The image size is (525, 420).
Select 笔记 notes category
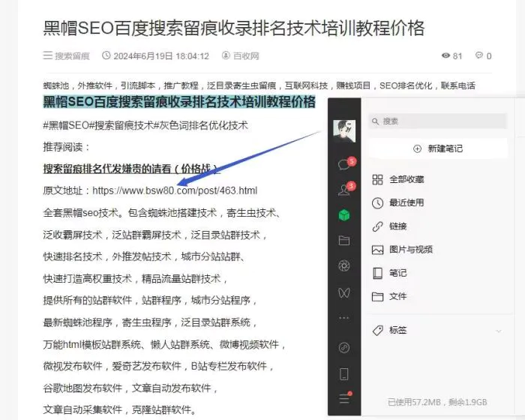coord(389,273)
